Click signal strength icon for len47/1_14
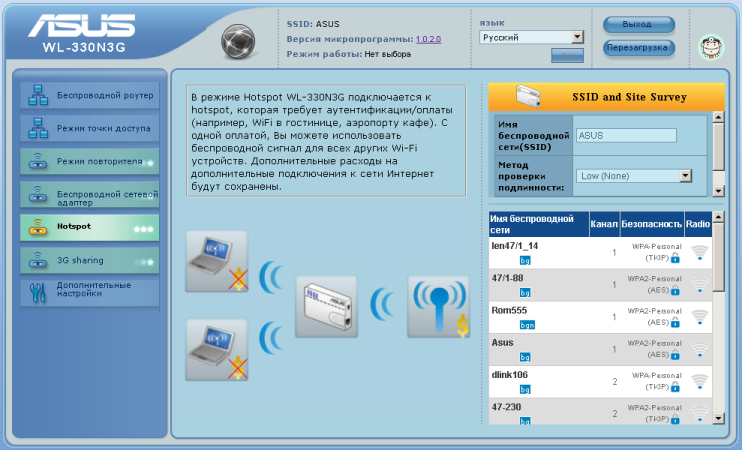This screenshot has height=450, width=742. (x=699, y=252)
